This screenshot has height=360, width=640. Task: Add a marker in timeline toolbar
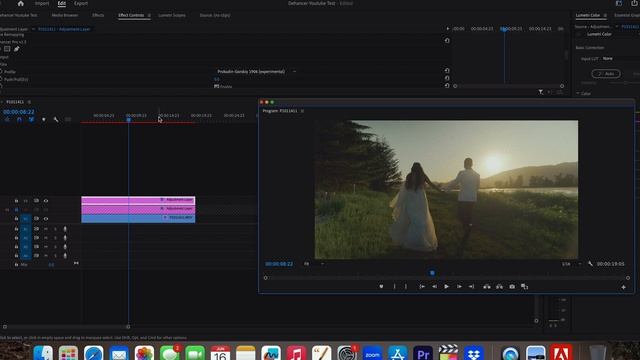(x=44, y=120)
